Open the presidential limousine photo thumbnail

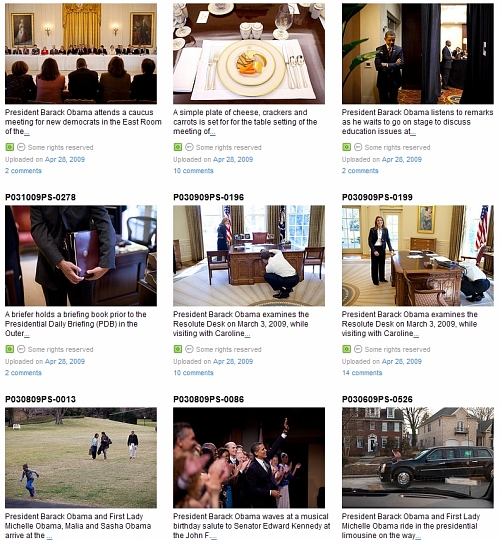pyautogui.click(x=418, y=458)
